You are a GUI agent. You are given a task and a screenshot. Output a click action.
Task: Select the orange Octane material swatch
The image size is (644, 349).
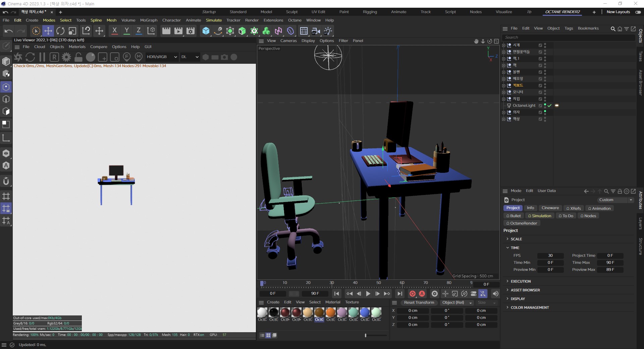[330, 312]
